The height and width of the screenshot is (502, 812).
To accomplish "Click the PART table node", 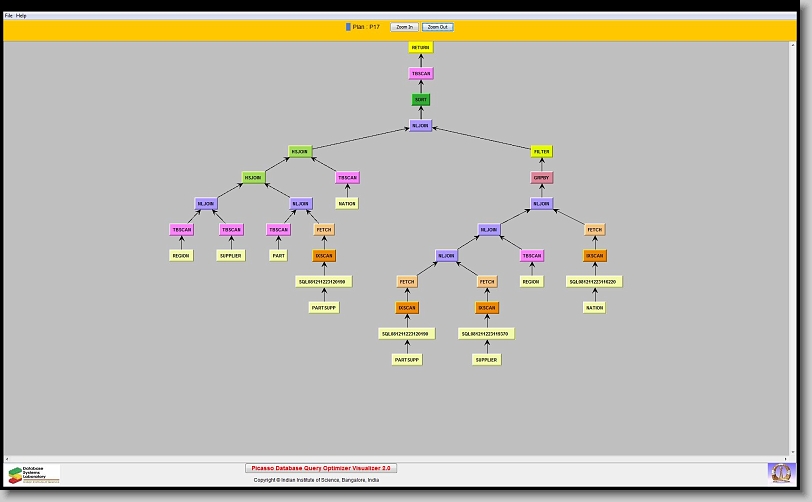I will click(x=279, y=255).
